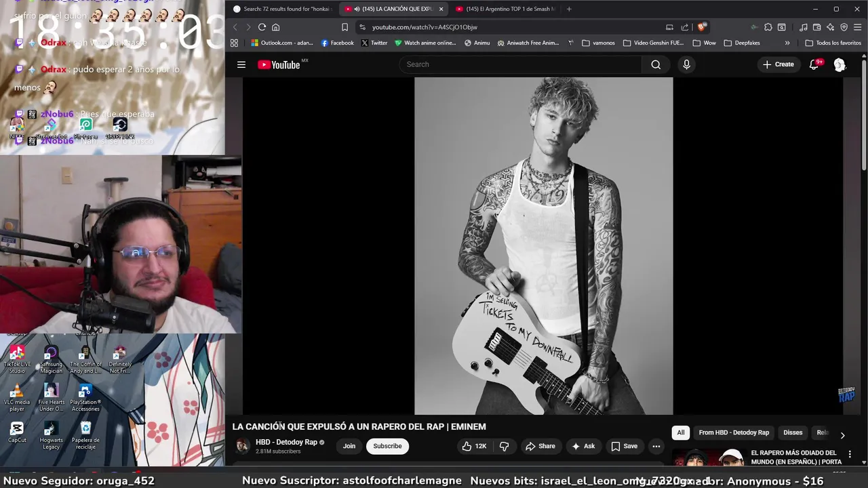Click the YouTube search magnifier button
Viewport: 868px width, 488px height.
point(656,64)
